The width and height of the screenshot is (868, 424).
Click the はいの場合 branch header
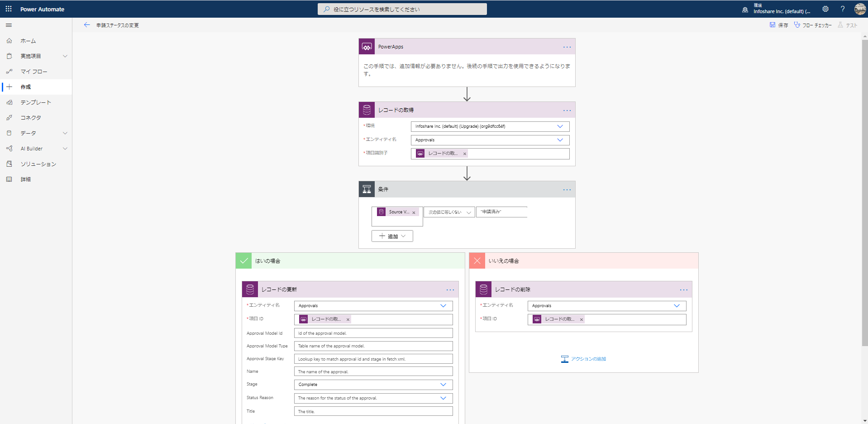point(350,261)
